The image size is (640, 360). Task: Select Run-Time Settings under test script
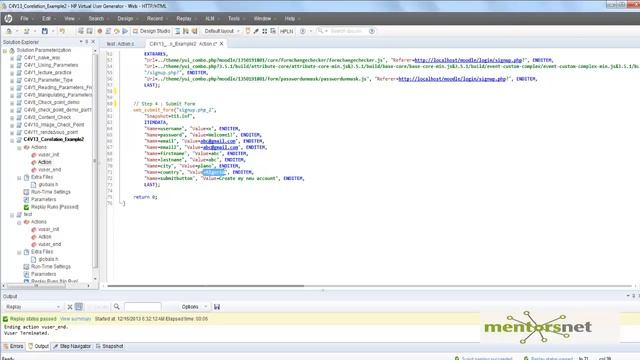[51, 267]
